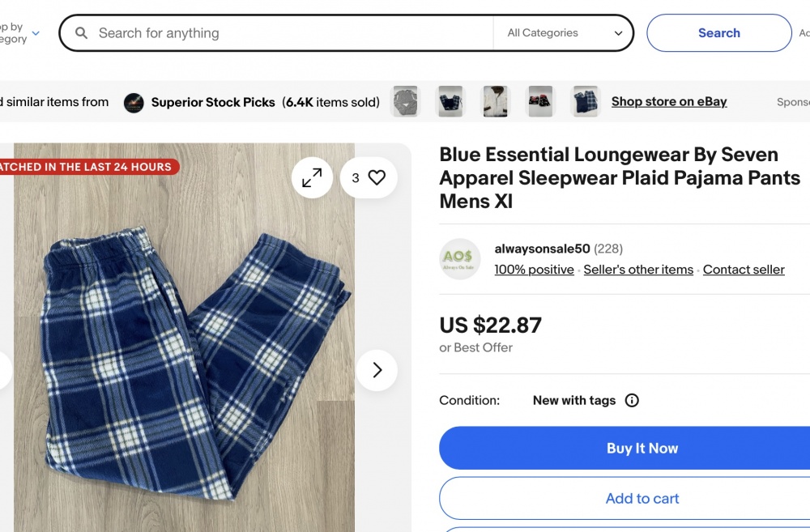Click Buy It Now
This screenshot has height=532, width=810.
pos(642,448)
